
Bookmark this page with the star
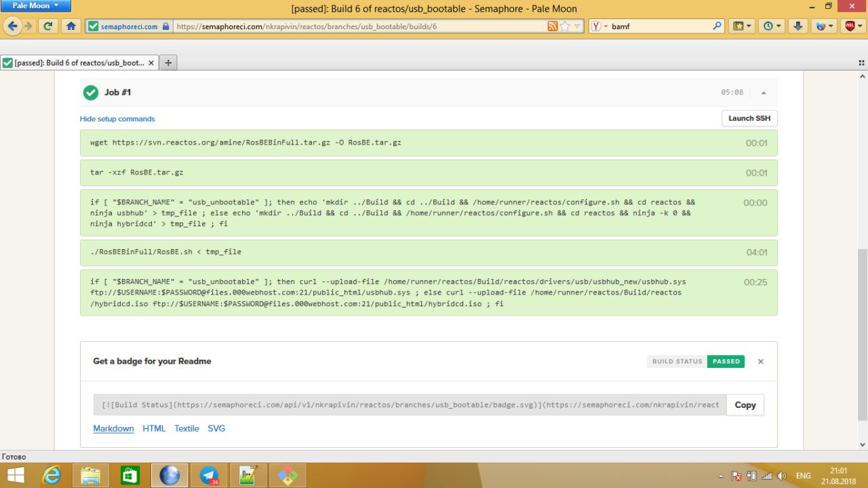(565, 26)
